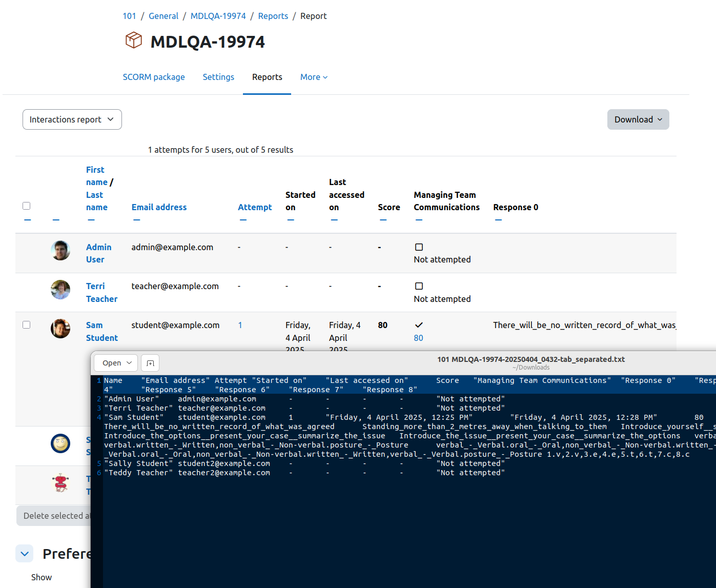This screenshot has height=588, width=716.
Task: Click Not attempted box icon for Admin User
Action: click(x=419, y=247)
